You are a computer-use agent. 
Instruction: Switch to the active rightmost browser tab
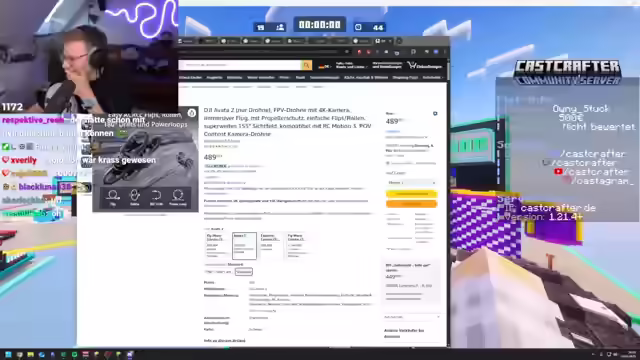[x=383, y=41]
